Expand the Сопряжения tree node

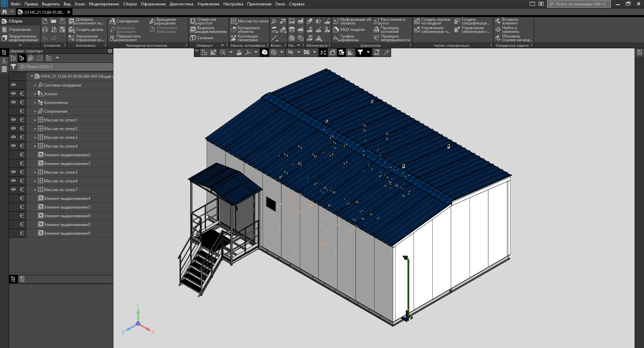[35, 111]
